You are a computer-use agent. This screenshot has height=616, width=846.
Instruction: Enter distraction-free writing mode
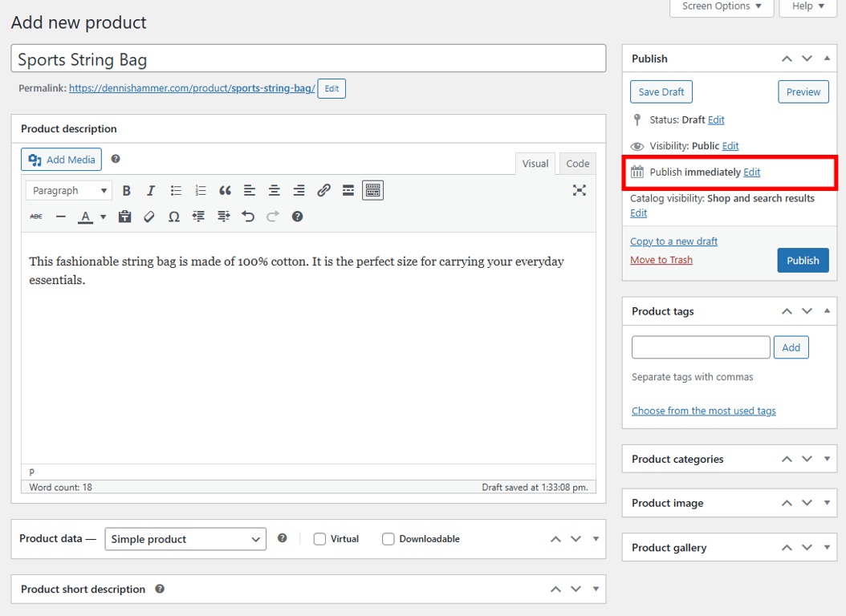point(580,190)
